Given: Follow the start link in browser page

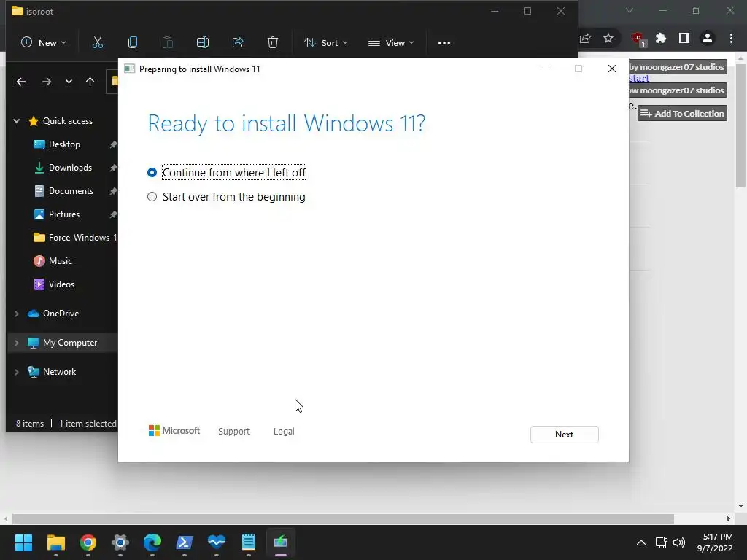Looking at the screenshot, I should pos(639,79).
